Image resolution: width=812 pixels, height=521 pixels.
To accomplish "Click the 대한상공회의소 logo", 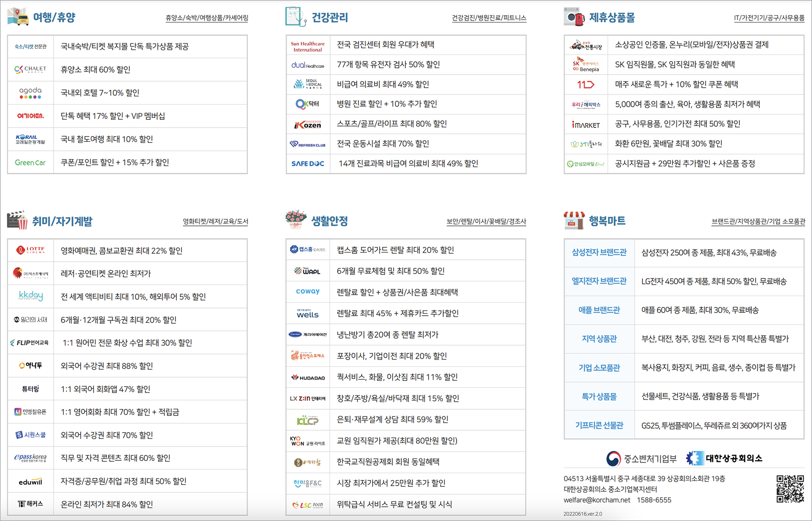I will [x=724, y=458].
